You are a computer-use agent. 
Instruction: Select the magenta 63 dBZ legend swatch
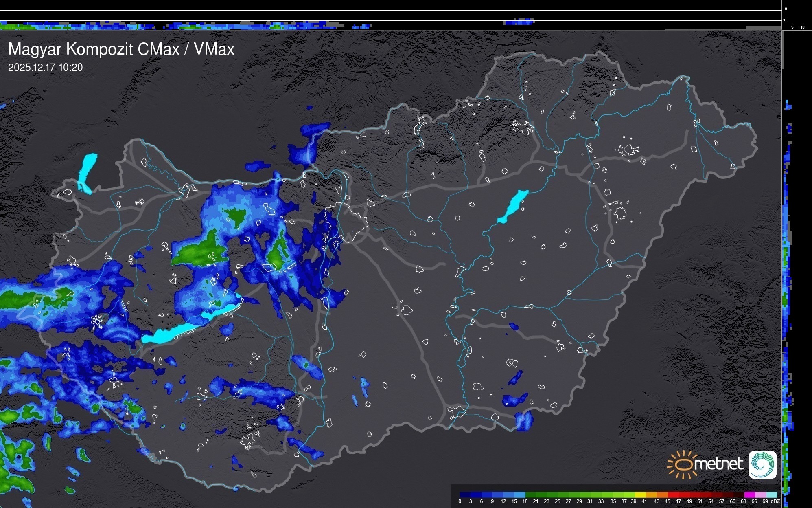pyautogui.click(x=749, y=495)
